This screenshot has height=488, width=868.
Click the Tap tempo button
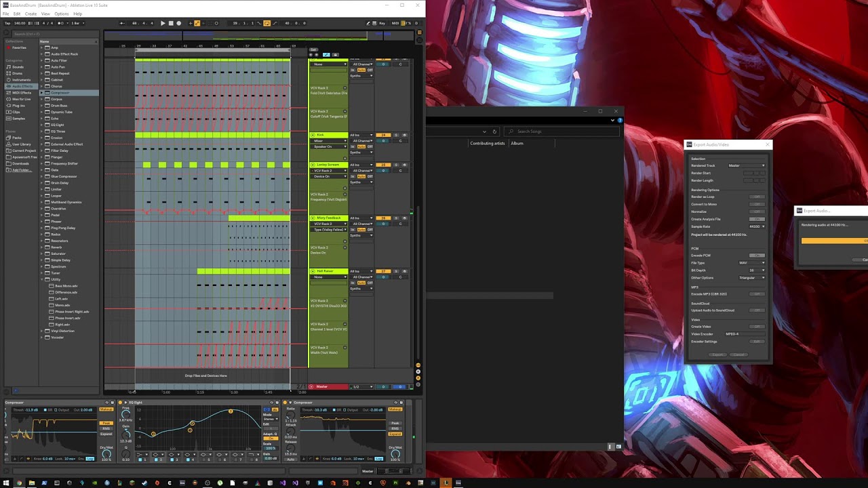click(7, 23)
